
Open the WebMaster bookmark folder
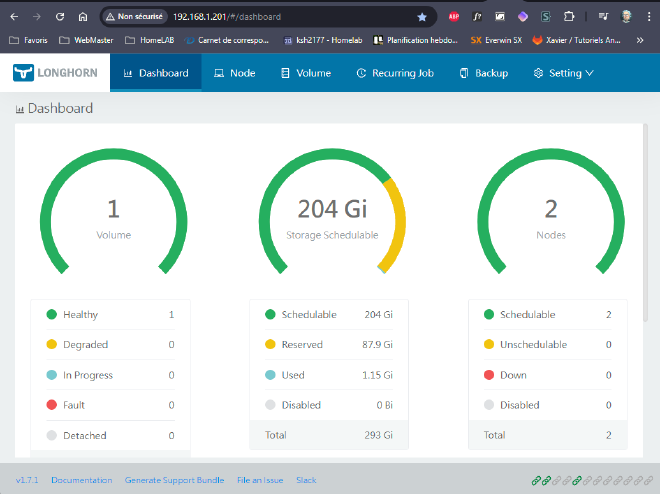86,40
